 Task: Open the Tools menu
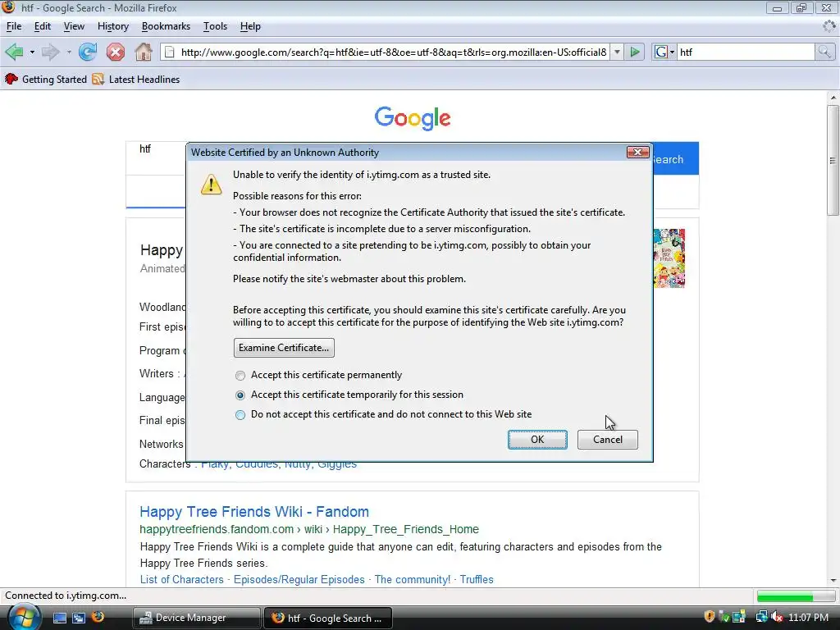(215, 26)
